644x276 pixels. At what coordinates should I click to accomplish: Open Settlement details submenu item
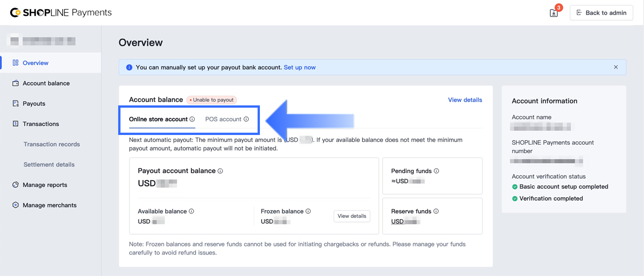coord(49,165)
